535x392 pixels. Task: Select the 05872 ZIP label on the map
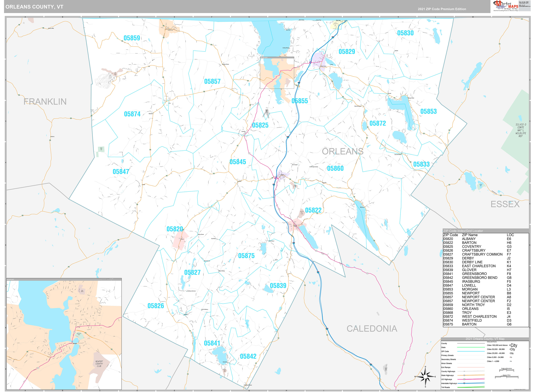pyautogui.click(x=378, y=123)
